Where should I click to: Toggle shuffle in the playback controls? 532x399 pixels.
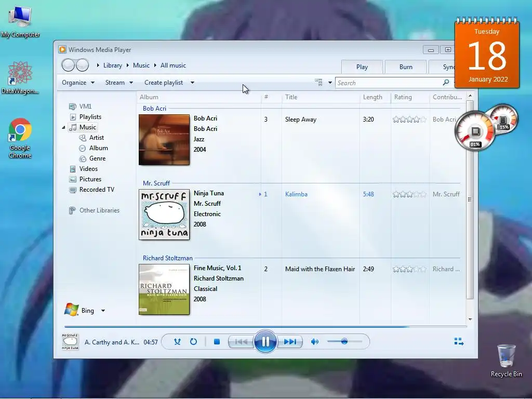177,342
